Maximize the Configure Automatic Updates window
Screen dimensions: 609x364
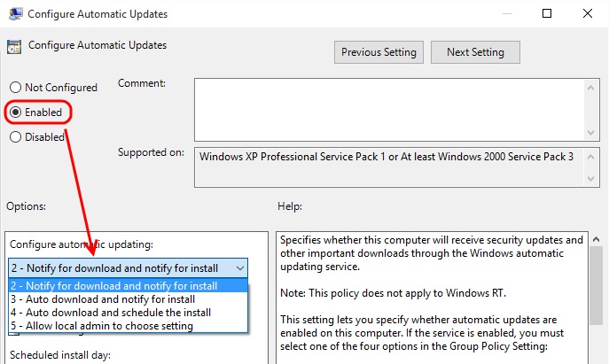547,14
